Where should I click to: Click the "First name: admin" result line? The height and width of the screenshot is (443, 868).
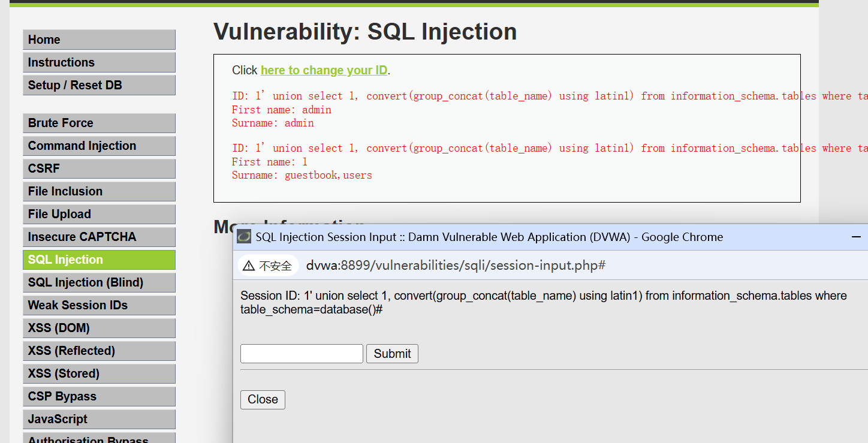coord(282,110)
